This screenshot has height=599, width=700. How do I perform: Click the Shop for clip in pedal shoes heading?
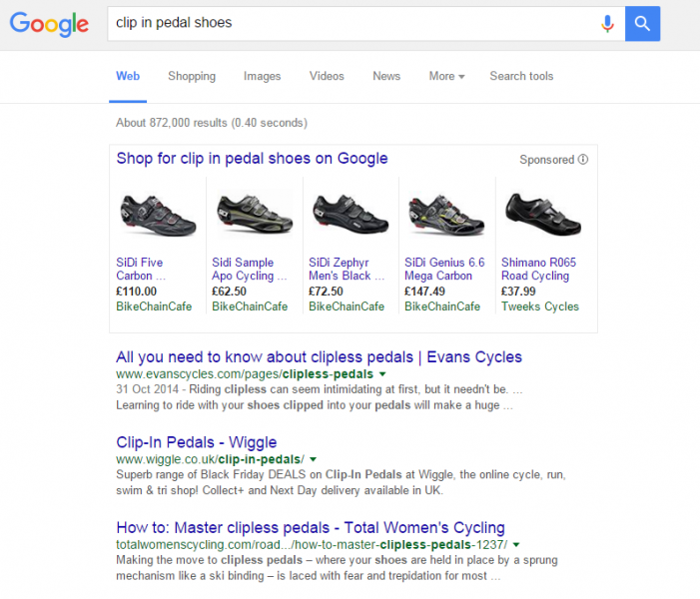252,159
